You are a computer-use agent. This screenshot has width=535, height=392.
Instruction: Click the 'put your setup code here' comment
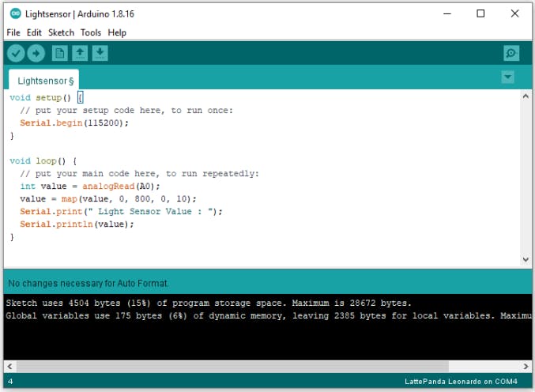(x=126, y=110)
